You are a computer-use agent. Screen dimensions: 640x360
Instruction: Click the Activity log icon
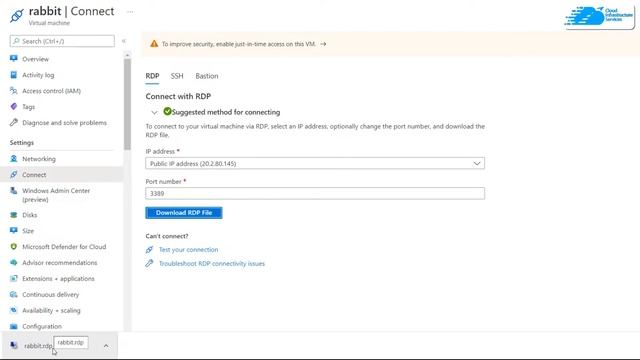13,75
